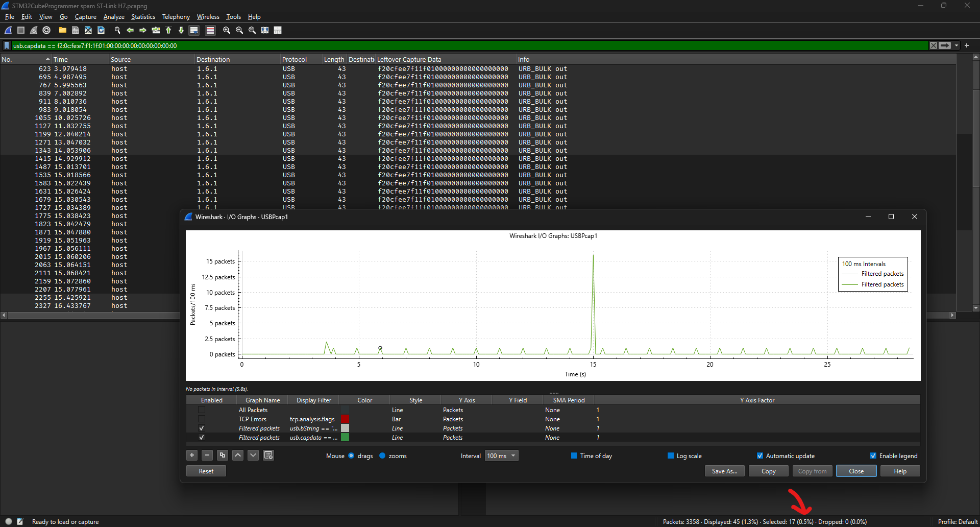Go to previous packet with back arrow
Viewport: 980px width, 527px height.
(130, 30)
